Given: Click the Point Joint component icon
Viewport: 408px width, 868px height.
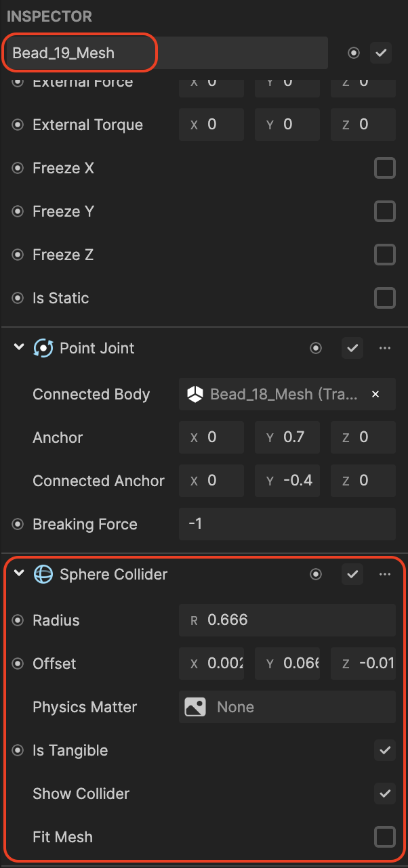Looking at the screenshot, I should [43, 349].
